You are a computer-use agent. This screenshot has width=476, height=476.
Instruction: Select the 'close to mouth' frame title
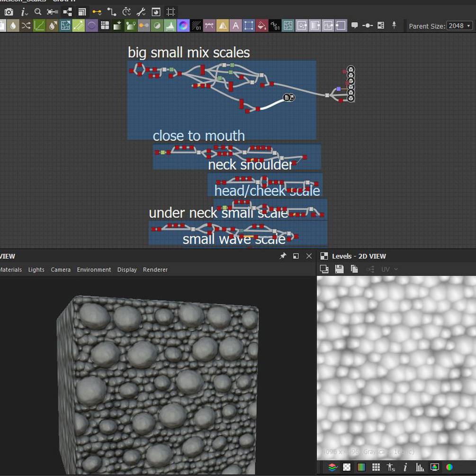pos(199,135)
